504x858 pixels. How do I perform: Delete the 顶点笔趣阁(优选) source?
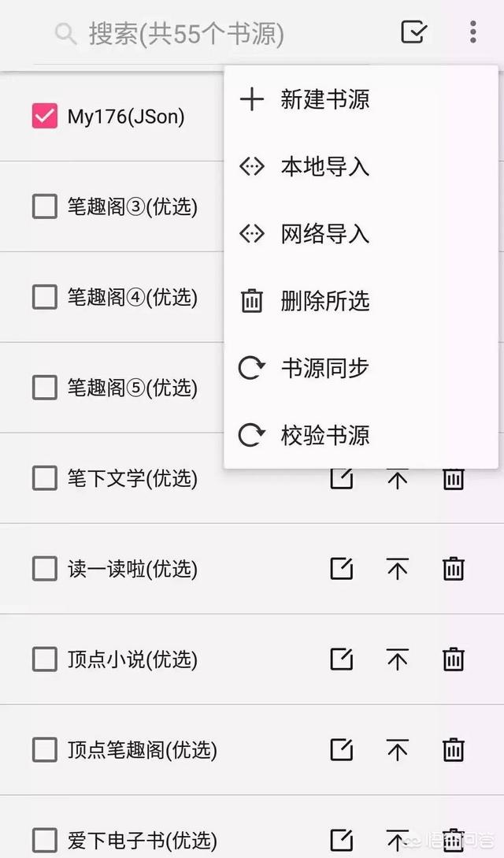[453, 749]
